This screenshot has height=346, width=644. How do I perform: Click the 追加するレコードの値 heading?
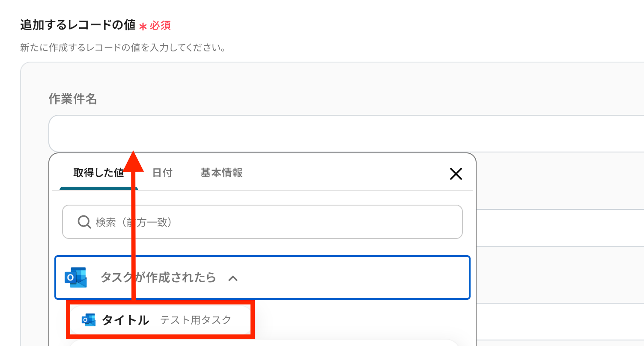click(78, 25)
